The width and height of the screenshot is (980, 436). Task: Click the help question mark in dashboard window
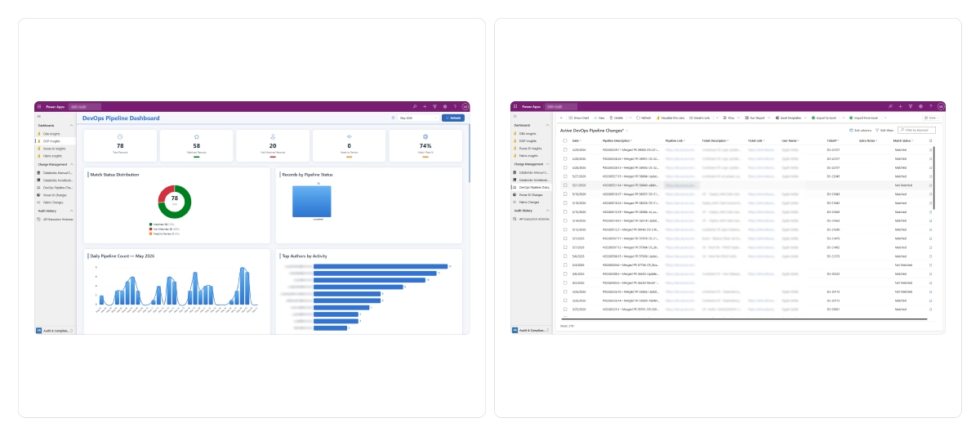pos(455,106)
